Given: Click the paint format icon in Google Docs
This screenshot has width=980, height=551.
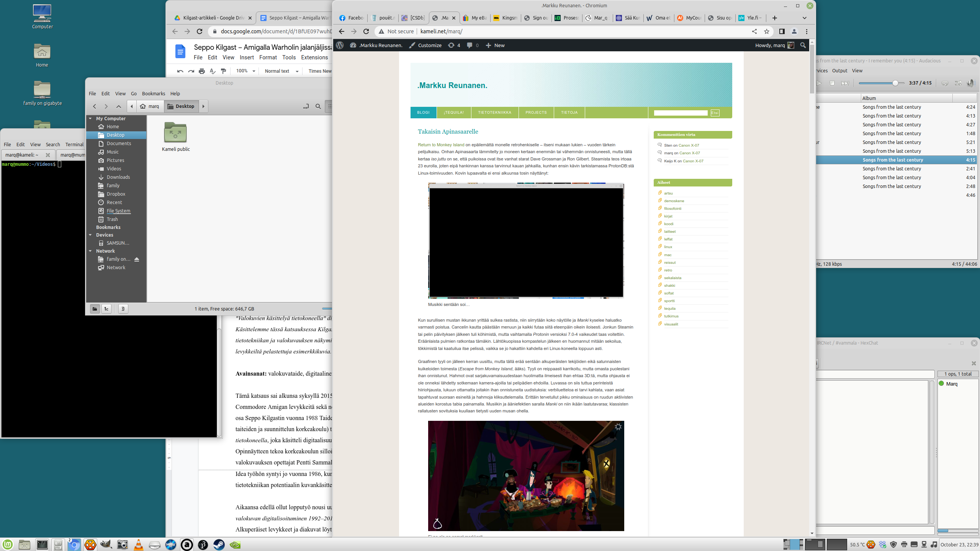Looking at the screenshot, I should coord(223,71).
